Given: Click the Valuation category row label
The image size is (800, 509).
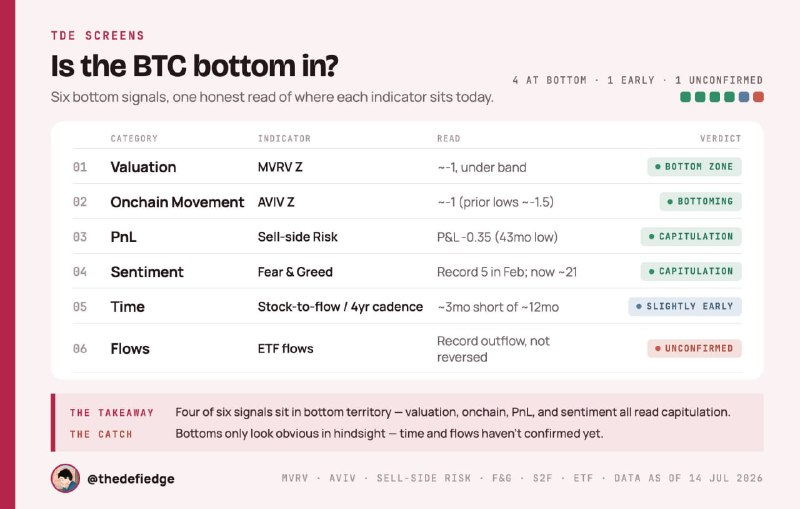Looking at the screenshot, I should click(x=143, y=167).
